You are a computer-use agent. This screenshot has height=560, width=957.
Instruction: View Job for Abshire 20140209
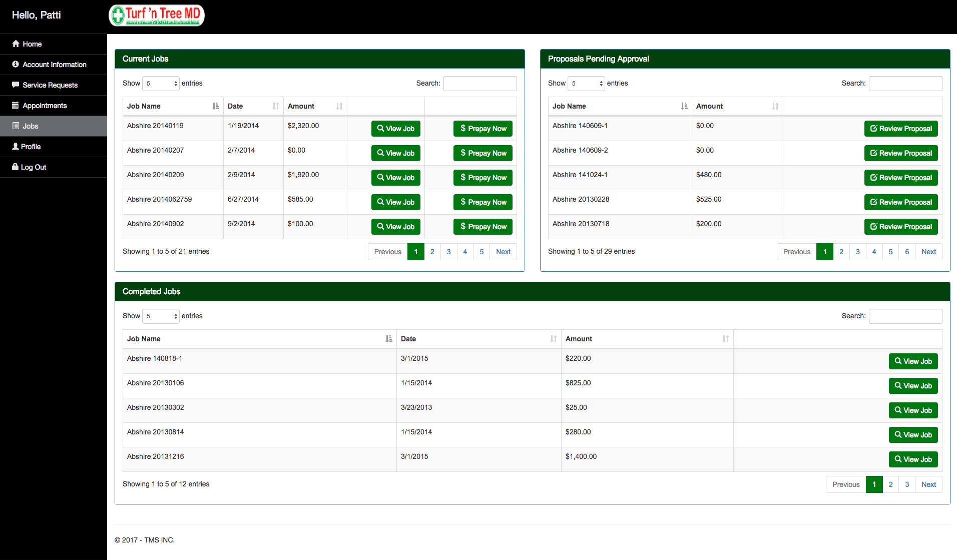tap(396, 178)
